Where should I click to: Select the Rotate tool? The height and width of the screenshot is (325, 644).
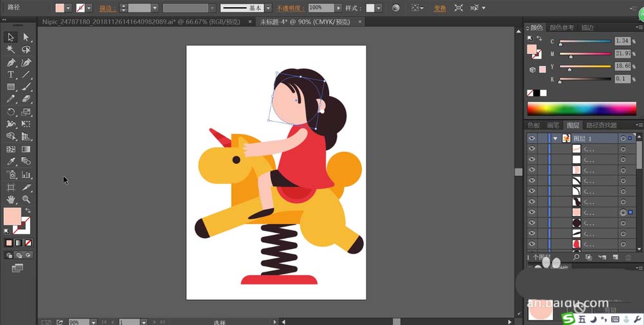coord(11,112)
